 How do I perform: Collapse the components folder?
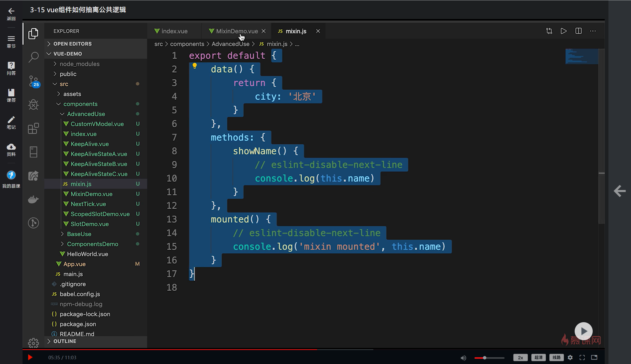[96, 104]
